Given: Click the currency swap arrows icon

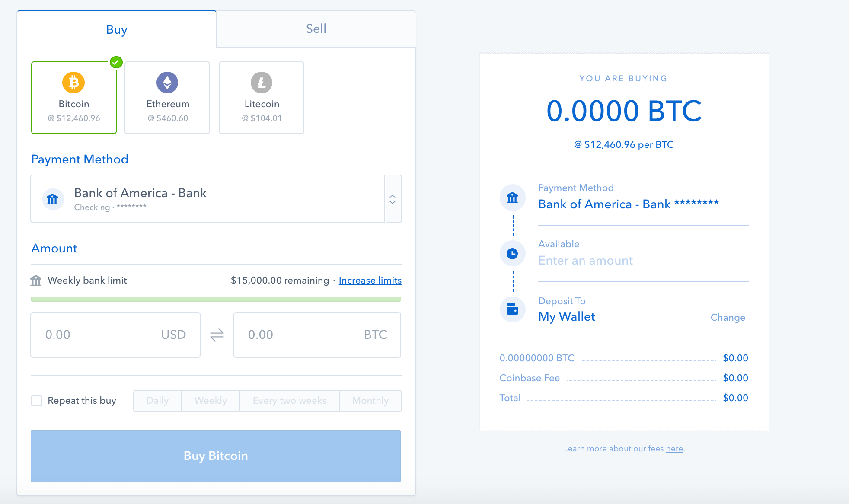Looking at the screenshot, I should 217,334.
